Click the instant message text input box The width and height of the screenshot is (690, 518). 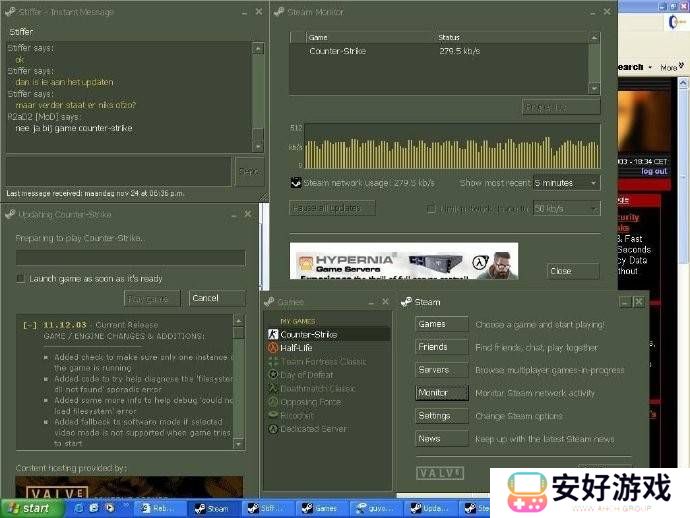tap(118, 171)
